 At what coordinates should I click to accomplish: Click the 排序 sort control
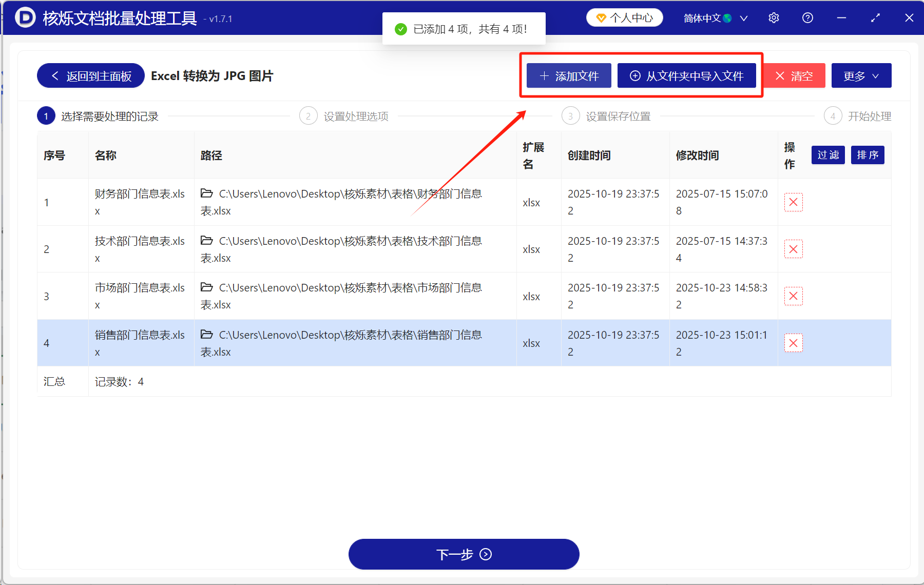tap(867, 155)
